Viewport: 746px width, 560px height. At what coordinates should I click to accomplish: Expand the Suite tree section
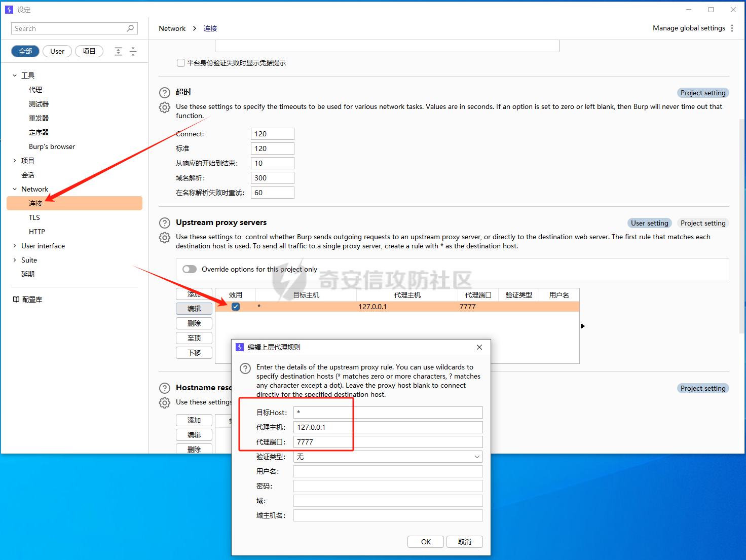click(15, 260)
